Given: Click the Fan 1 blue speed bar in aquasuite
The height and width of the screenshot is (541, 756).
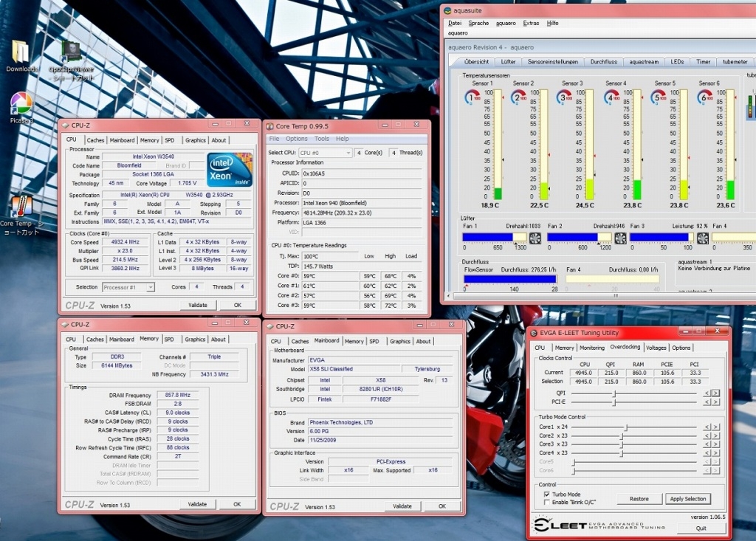Looking at the screenshot, I should tap(487, 237).
